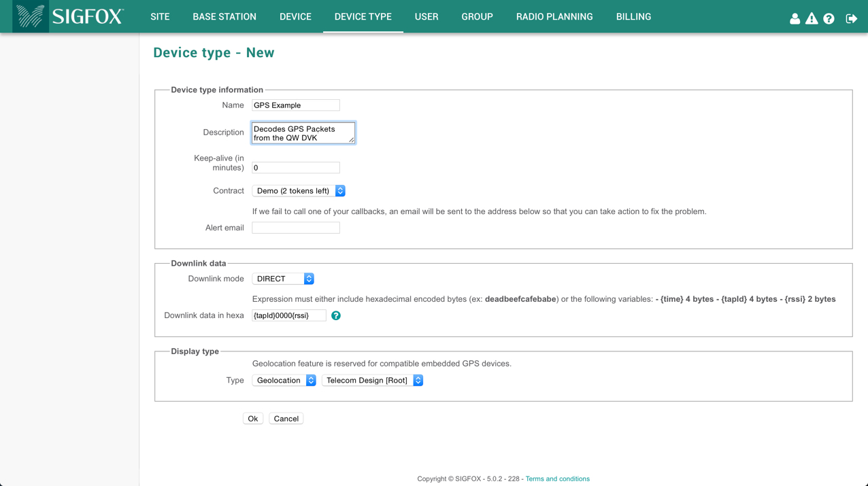Click the Alert email input field
This screenshot has width=868, height=486.
tap(296, 228)
